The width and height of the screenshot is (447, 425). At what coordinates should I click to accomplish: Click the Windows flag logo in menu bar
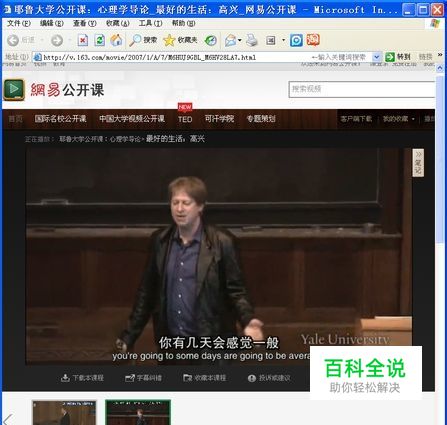pos(435,23)
